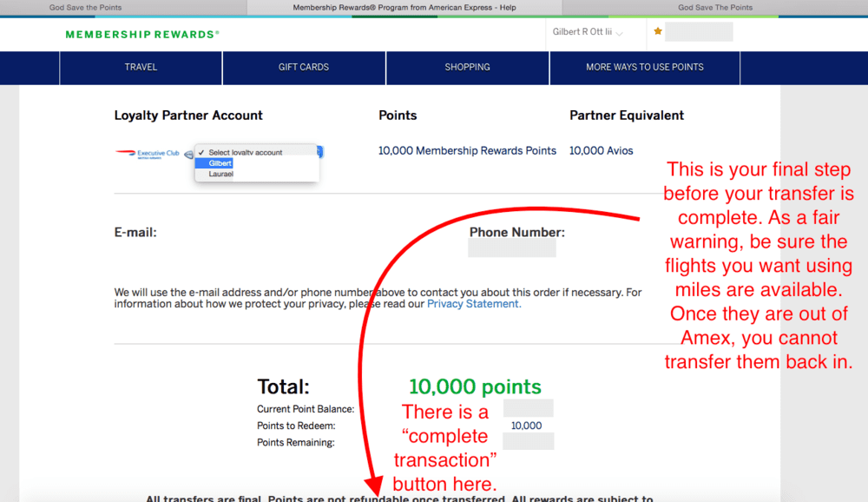Click the Phone Number field
This screenshot has width=868, height=502.
511,249
